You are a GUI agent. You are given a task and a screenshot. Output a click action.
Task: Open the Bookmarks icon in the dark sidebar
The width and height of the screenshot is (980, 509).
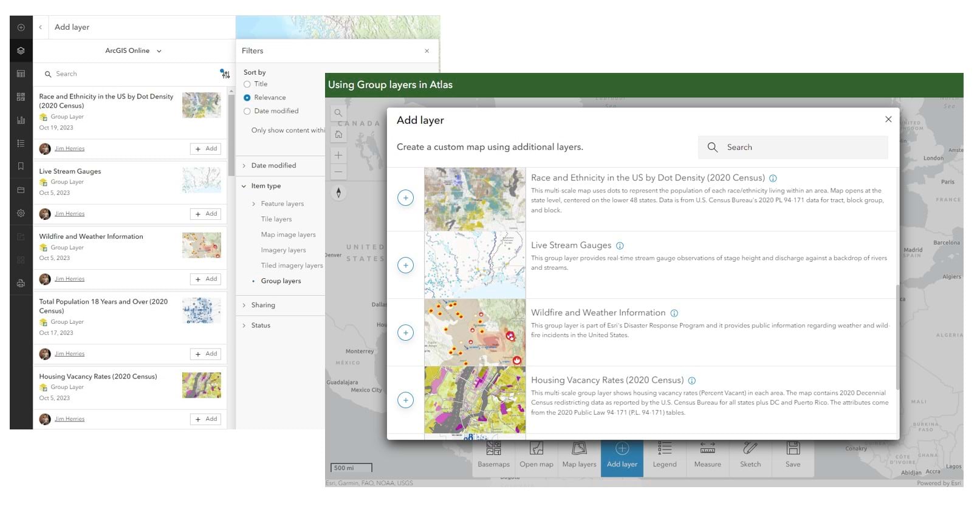[21, 166]
